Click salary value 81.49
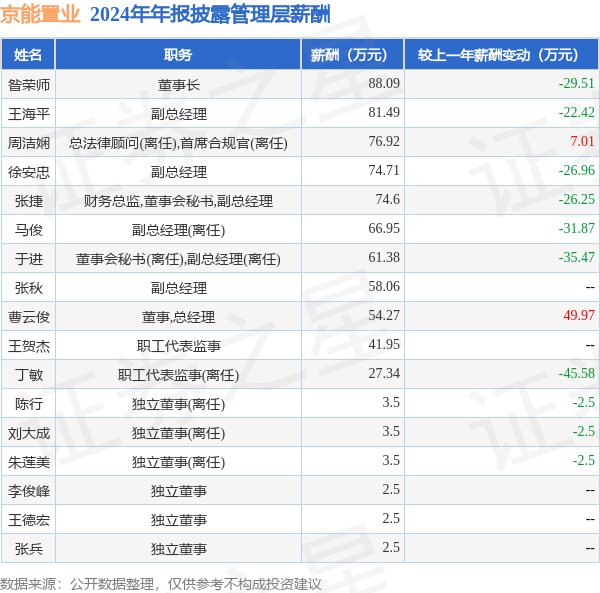Image resolution: width=600 pixels, height=593 pixels. coord(384,112)
